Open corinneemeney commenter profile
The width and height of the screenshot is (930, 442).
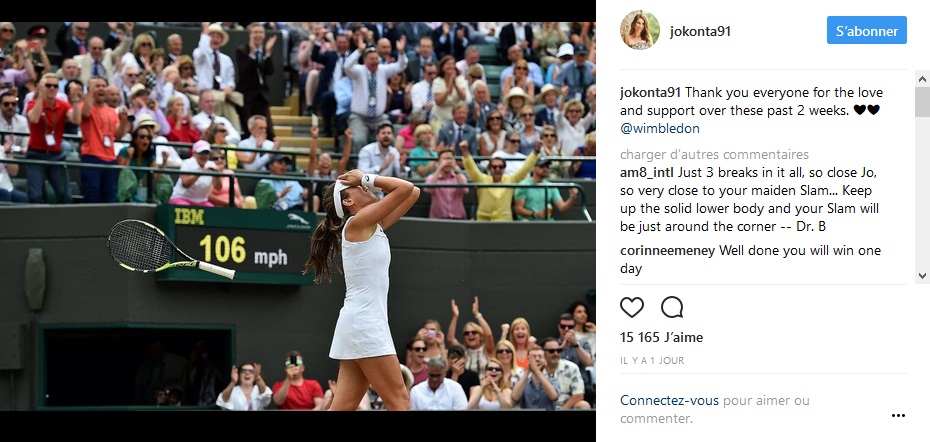(x=667, y=250)
